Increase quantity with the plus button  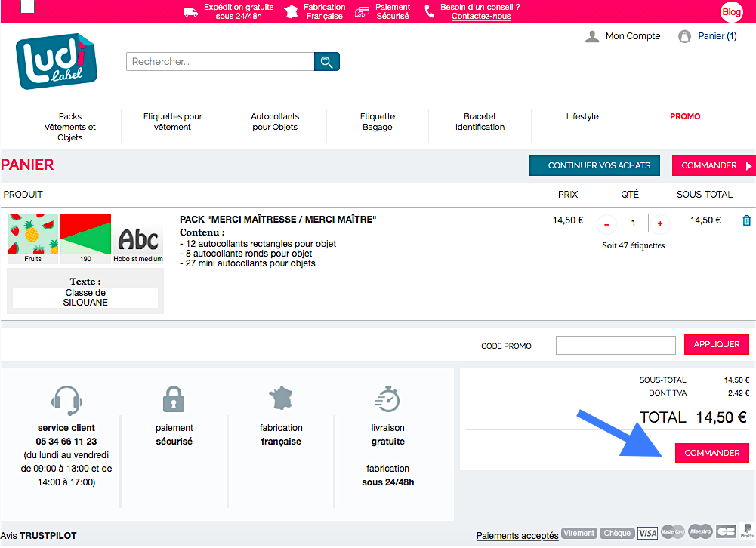(x=659, y=224)
